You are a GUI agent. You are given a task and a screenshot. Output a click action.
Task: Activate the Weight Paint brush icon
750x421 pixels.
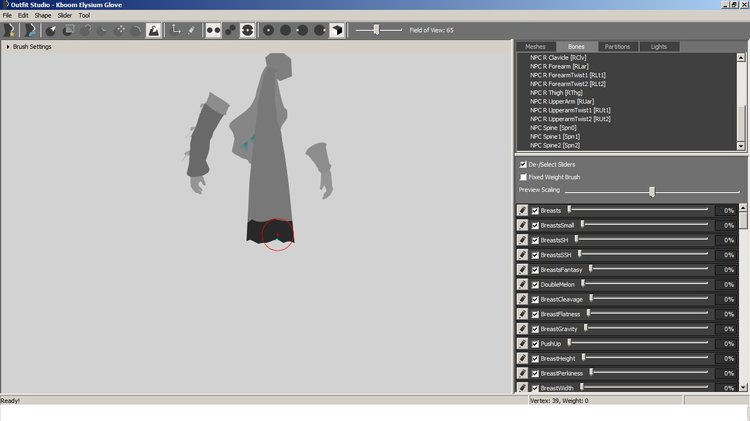[154, 30]
